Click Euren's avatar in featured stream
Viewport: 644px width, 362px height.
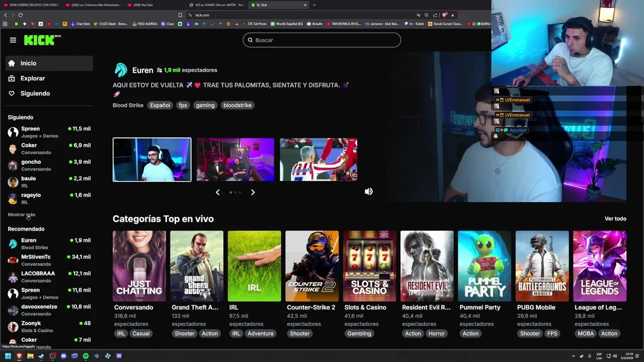(121, 70)
